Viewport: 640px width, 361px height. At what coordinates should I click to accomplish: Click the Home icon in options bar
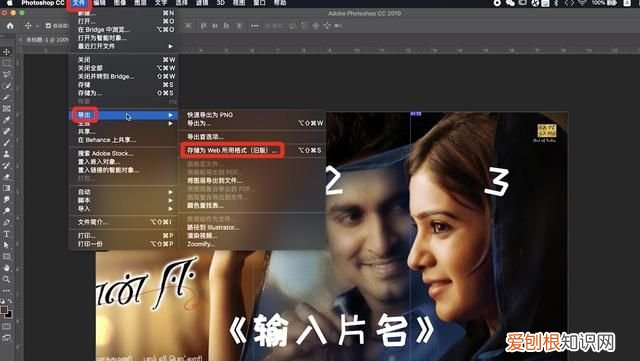[x=10, y=26]
